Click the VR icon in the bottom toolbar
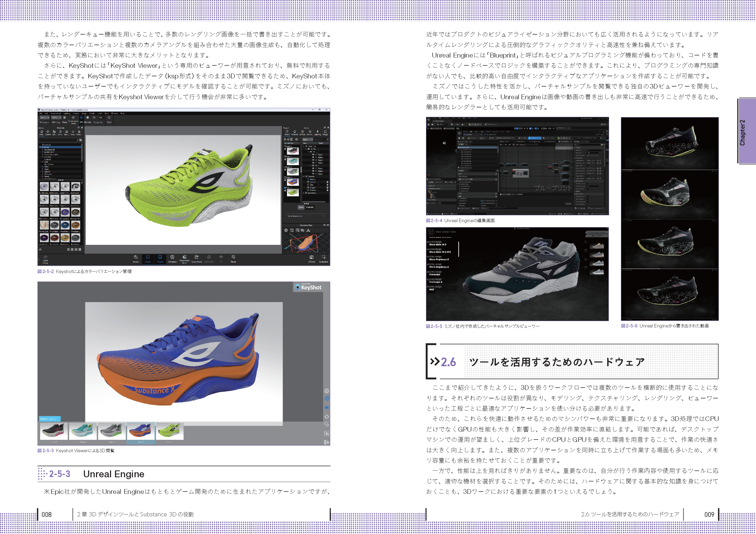This screenshot has width=756, height=534. (221, 259)
